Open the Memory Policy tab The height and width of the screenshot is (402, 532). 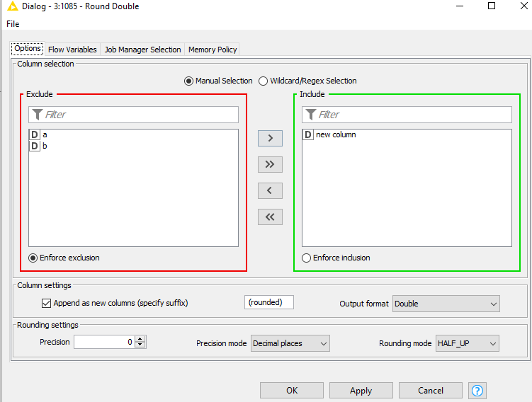(213, 50)
